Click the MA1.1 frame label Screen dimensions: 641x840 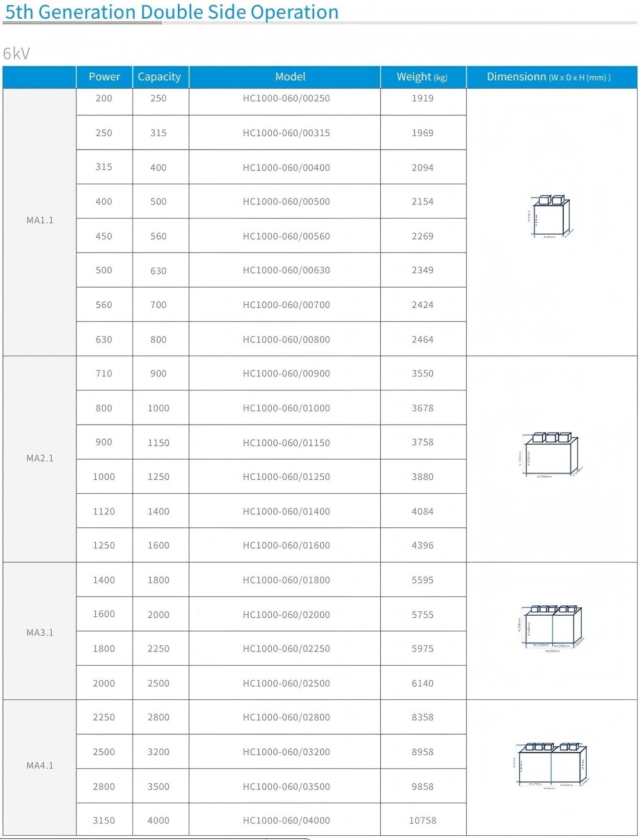[x=40, y=220]
